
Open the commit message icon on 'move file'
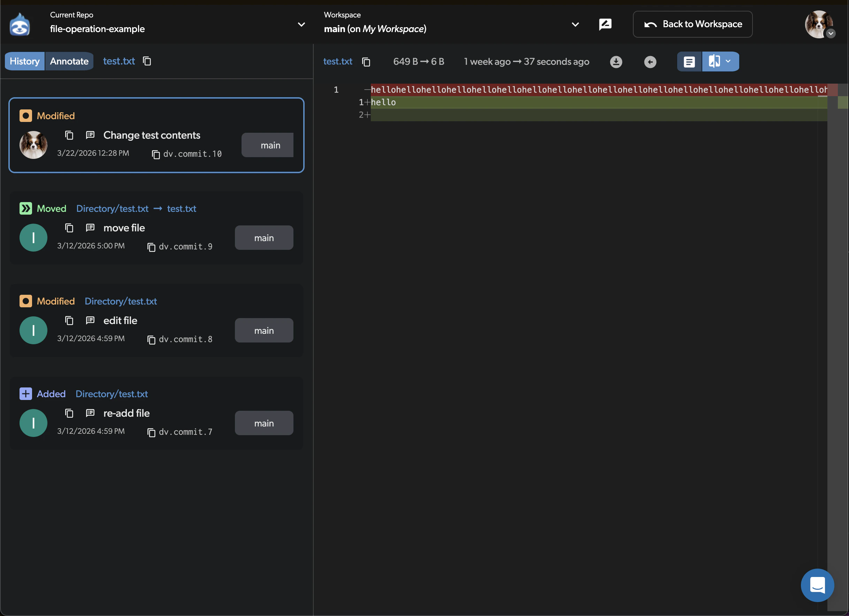pos(90,228)
